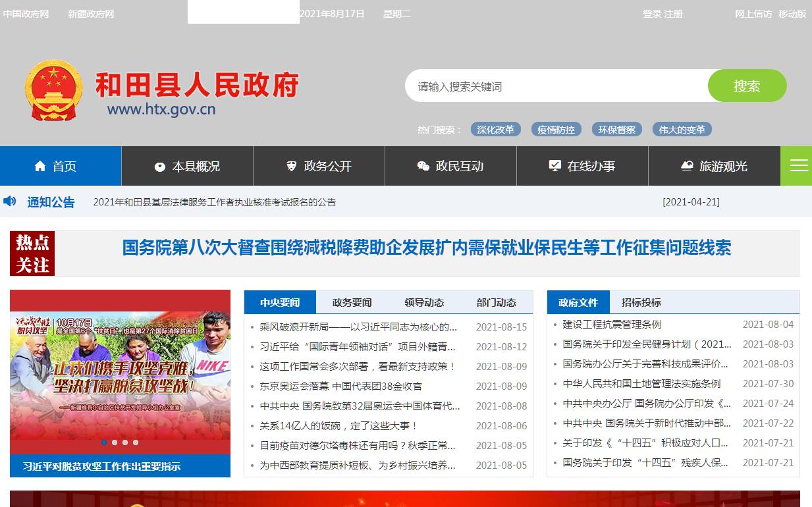812x507 pixels.
Task: Click the 在线办事 checkmark icon
Action: pyautogui.click(x=555, y=165)
